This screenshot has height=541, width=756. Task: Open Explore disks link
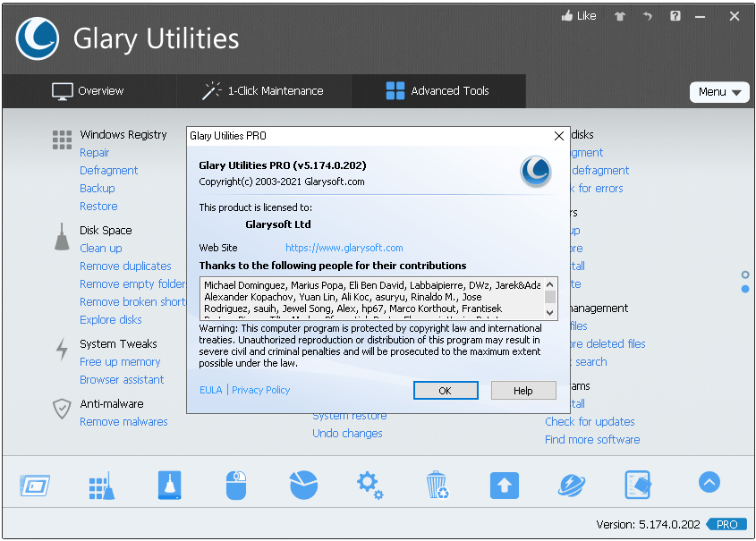tap(111, 319)
